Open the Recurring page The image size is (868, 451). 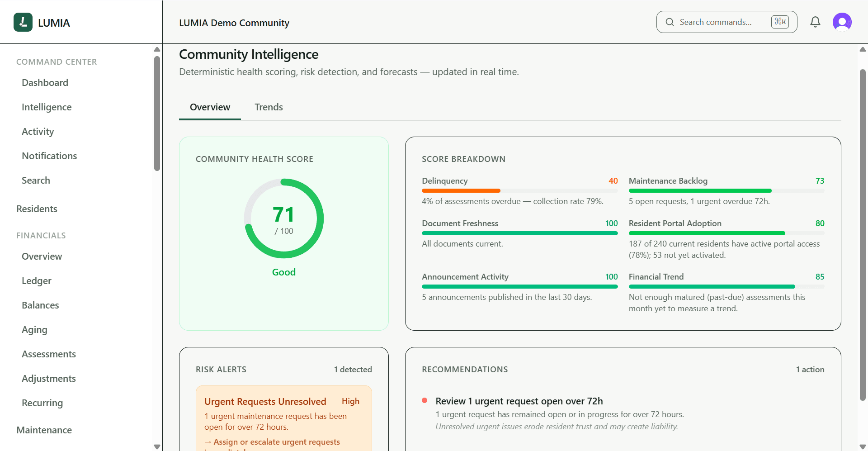click(x=42, y=403)
